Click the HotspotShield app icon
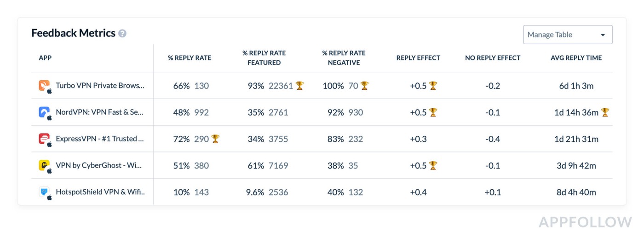 coord(44,192)
